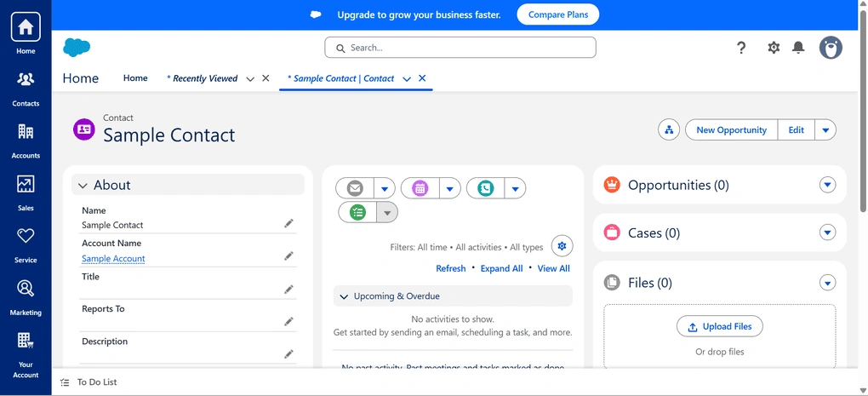View the contact hierarchy icon button
This screenshot has height=396, width=868.
(x=669, y=130)
